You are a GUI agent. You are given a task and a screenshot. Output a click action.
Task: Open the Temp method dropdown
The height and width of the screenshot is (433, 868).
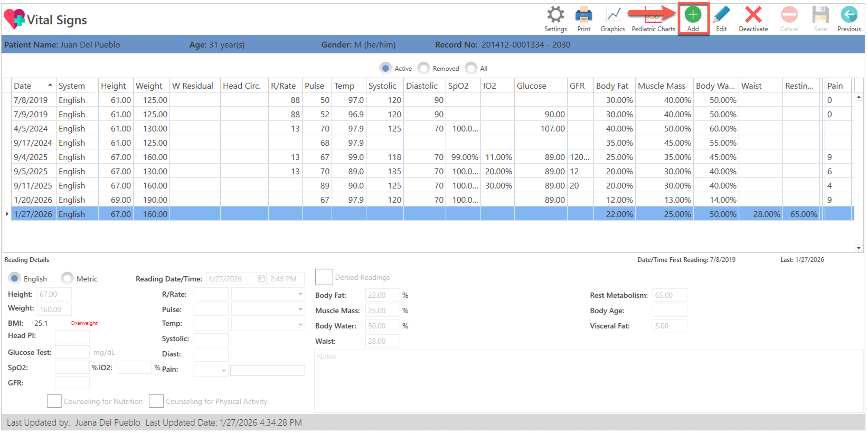pos(300,325)
